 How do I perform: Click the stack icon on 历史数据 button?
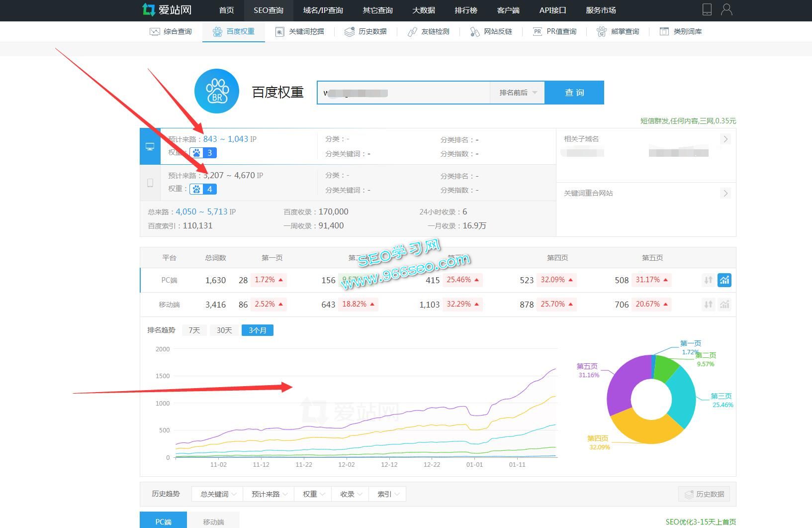(x=689, y=494)
